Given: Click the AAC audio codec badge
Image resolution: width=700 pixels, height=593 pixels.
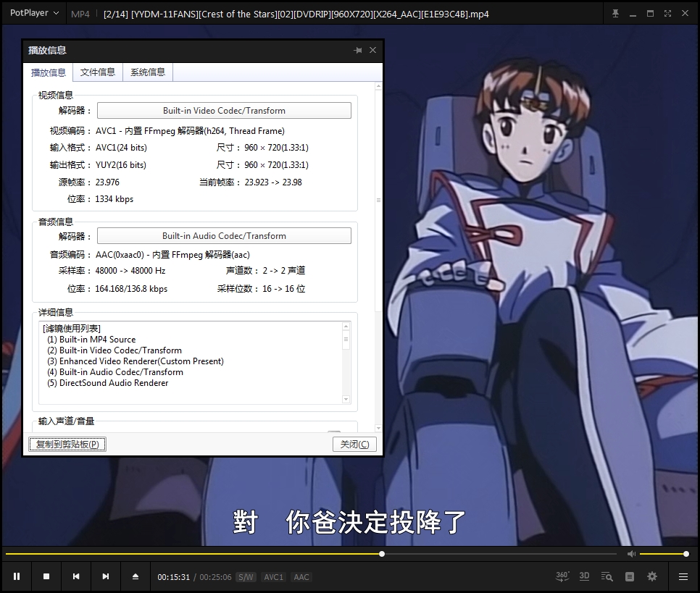Looking at the screenshot, I should click(301, 577).
